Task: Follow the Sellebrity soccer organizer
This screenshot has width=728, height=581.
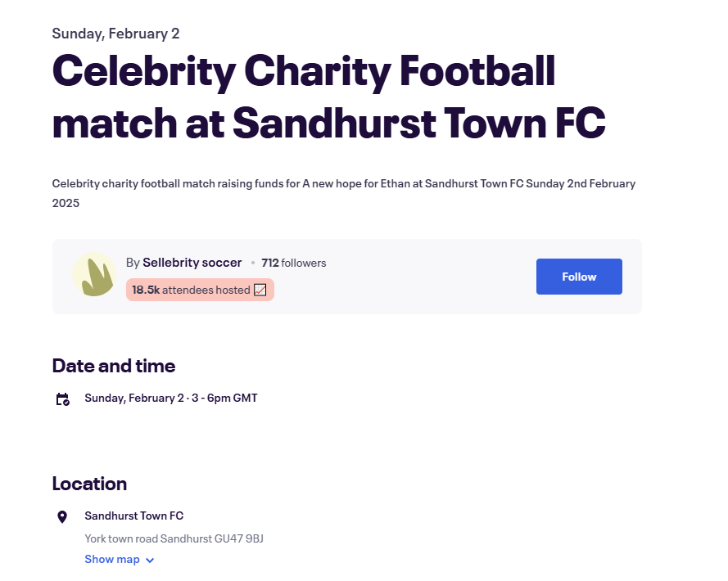Action: [x=579, y=277]
